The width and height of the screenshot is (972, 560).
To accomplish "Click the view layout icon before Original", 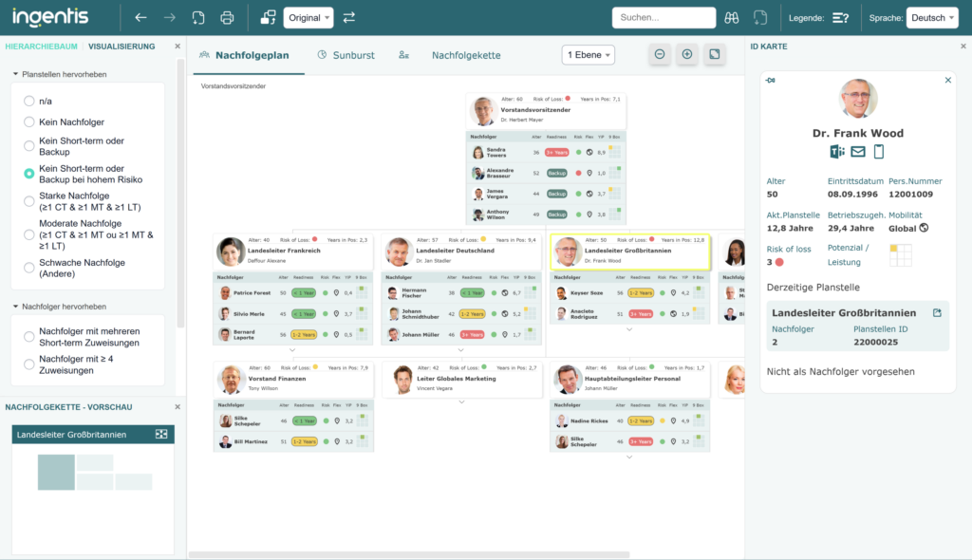I will [x=268, y=17].
